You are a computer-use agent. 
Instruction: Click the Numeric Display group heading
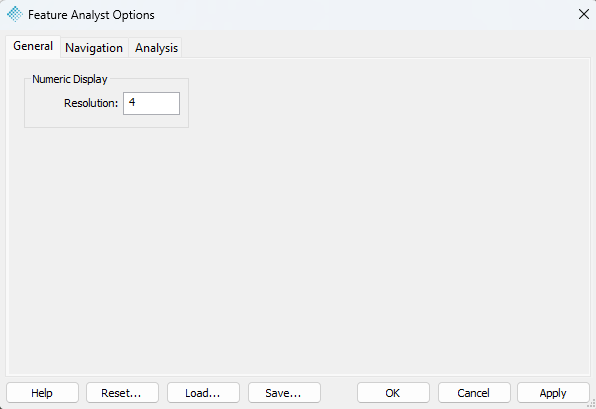(x=70, y=79)
